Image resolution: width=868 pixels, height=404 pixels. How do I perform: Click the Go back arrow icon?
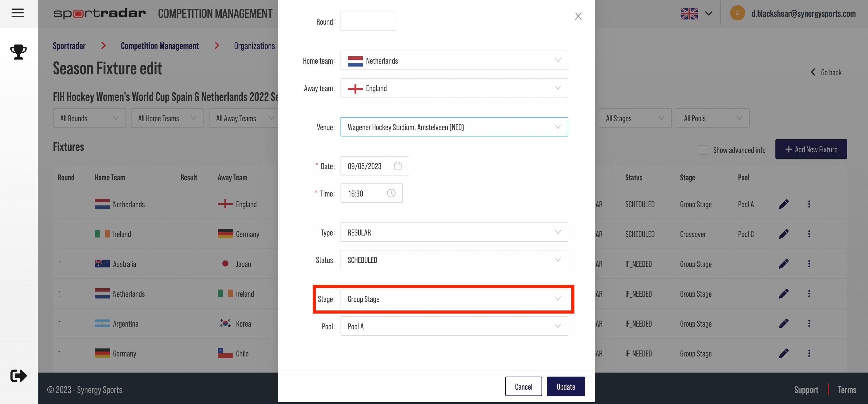pyautogui.click(x=813, y=72)
